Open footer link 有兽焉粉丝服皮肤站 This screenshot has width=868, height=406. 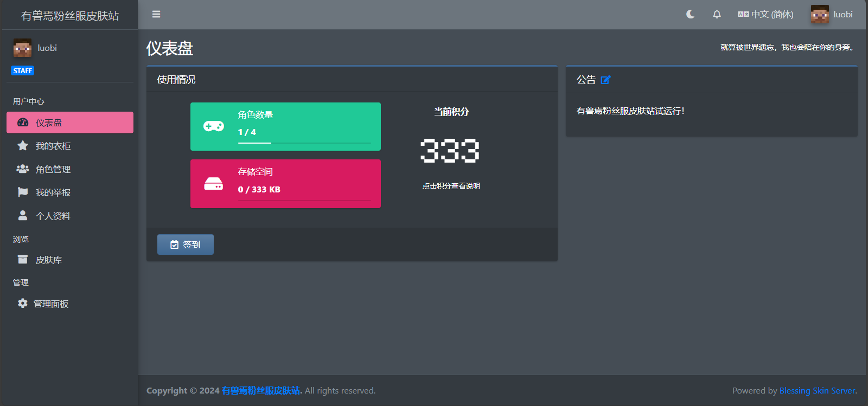(261, 390)
